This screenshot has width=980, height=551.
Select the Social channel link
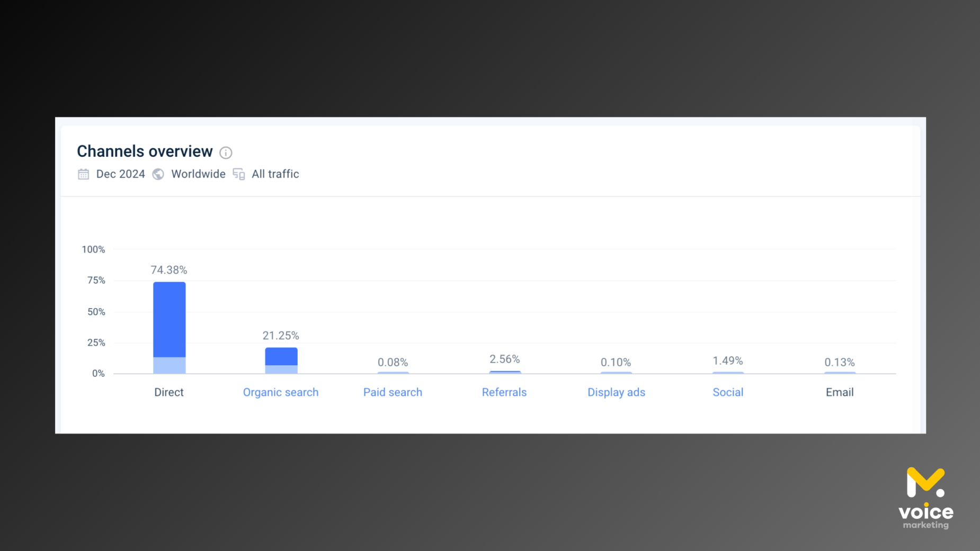(x=728, y=392)
